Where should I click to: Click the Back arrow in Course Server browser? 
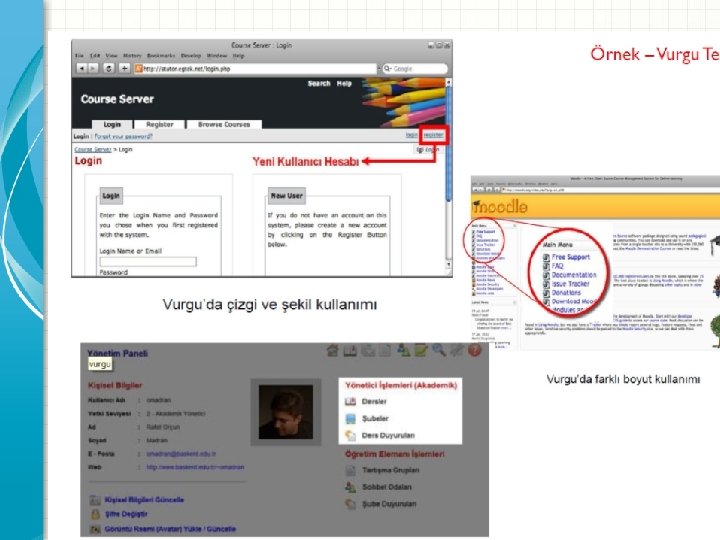coord(81,68)
